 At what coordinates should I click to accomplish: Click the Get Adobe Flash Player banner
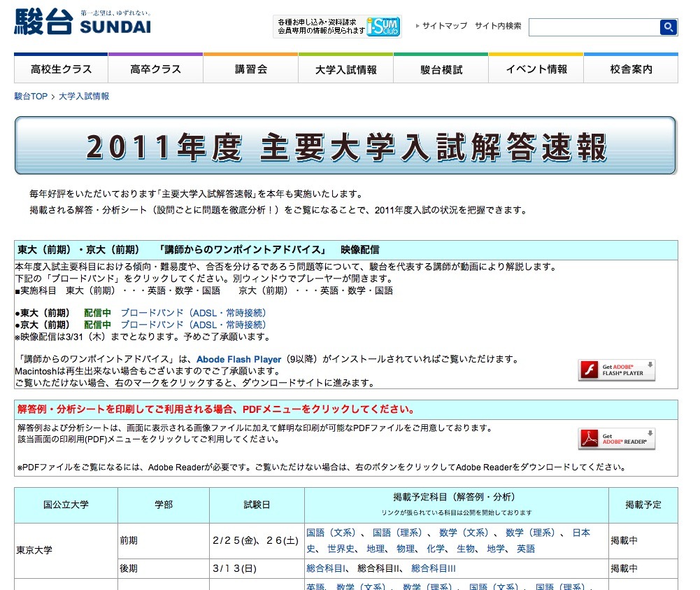(x=616, y=370)
